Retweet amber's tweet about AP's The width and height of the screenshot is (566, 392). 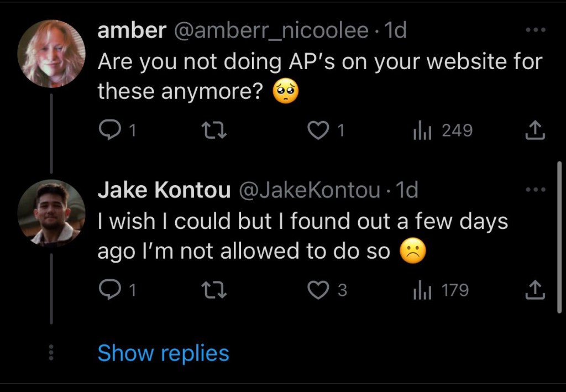pyautogui.click(x=212, y=130)
